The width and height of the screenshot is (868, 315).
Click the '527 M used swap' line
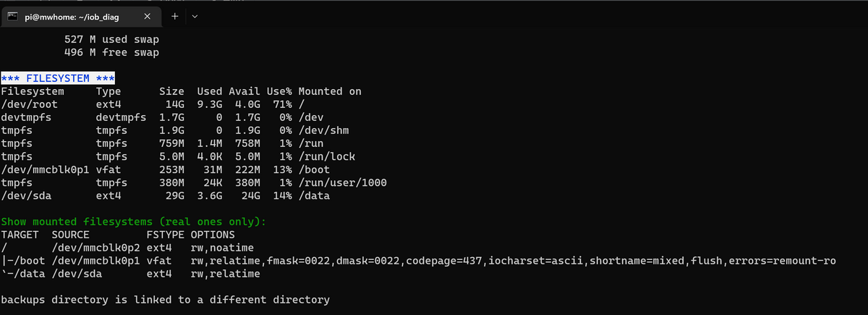(111, 39)
